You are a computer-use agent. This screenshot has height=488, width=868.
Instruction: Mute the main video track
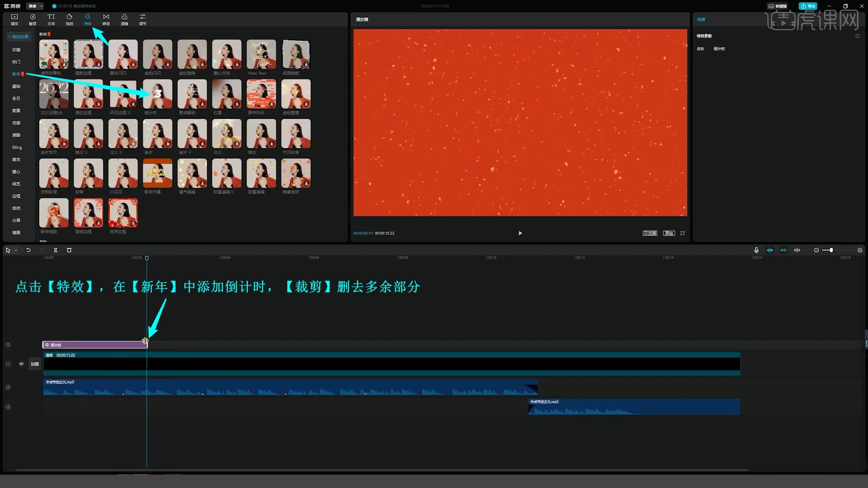pyautogui.click(x=21, y=364)
